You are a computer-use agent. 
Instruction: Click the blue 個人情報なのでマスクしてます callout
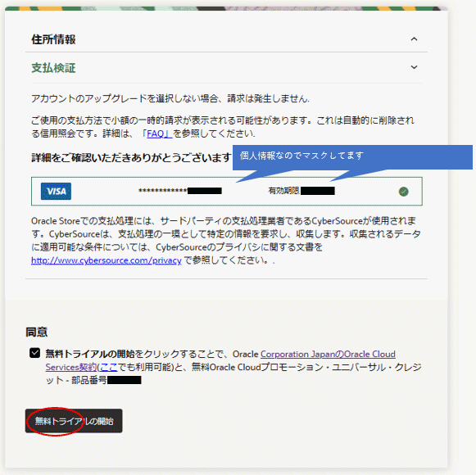click(352, 157)
